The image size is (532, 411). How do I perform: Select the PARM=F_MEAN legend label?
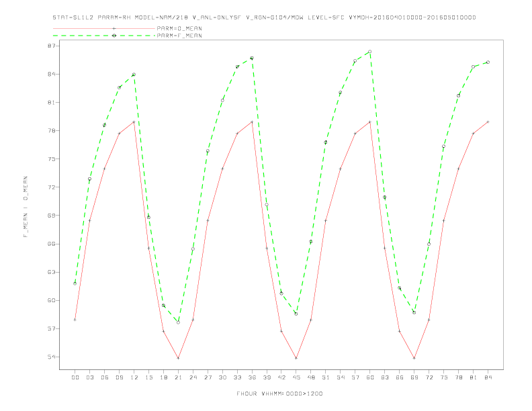pos(179,36)
